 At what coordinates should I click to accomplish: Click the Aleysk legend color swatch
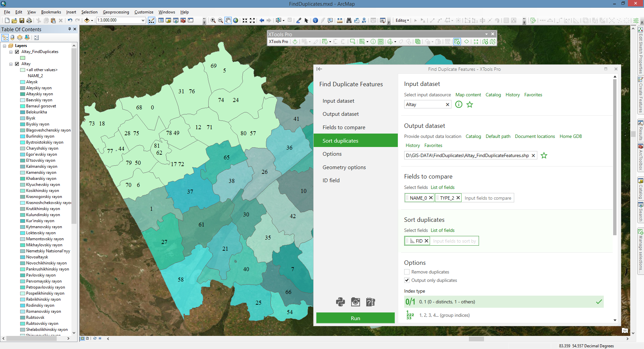tap(22, 82)
